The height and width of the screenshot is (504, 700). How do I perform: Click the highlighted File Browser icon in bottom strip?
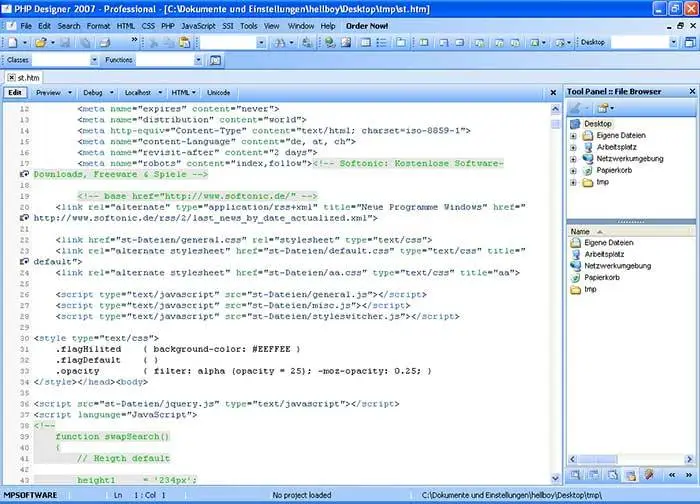tap(630, 475)
